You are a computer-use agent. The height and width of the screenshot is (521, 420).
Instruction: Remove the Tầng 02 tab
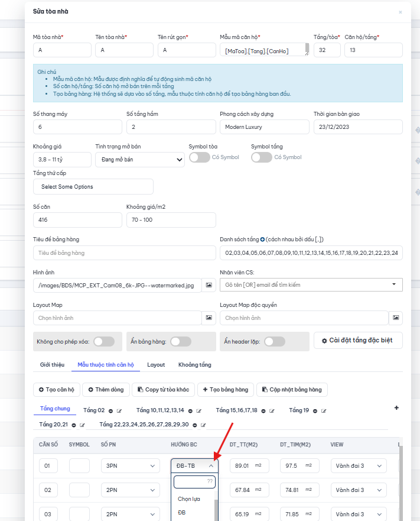110,411
